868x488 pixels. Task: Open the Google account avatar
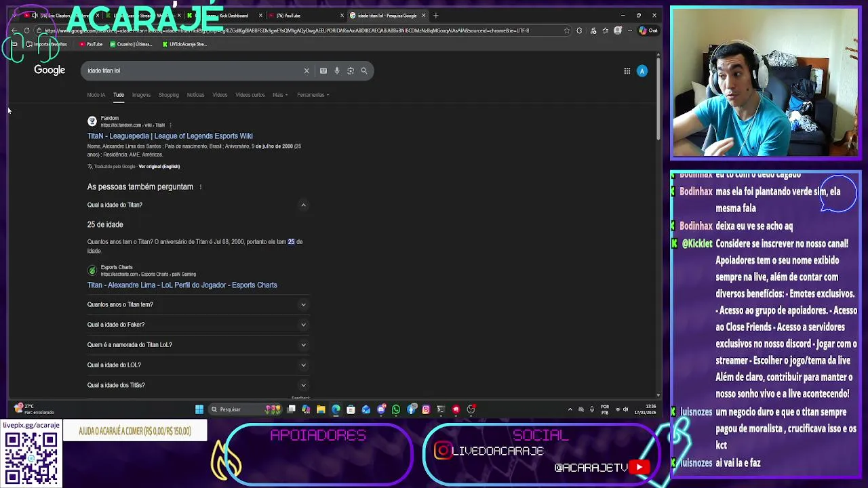pyautogui.click(x=642, y=70)
